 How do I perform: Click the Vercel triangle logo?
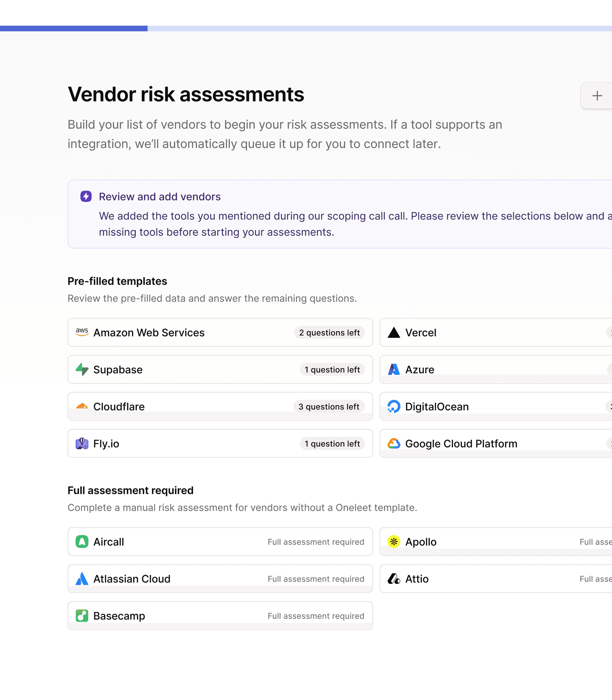tap(394, 332)
